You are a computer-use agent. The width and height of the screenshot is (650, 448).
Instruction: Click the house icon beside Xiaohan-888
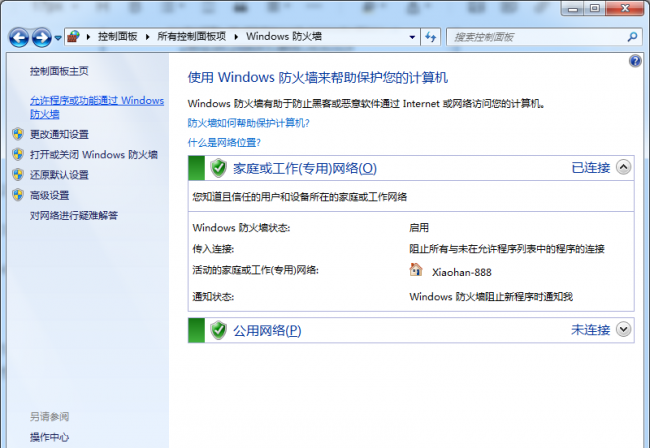click(416, 270)
